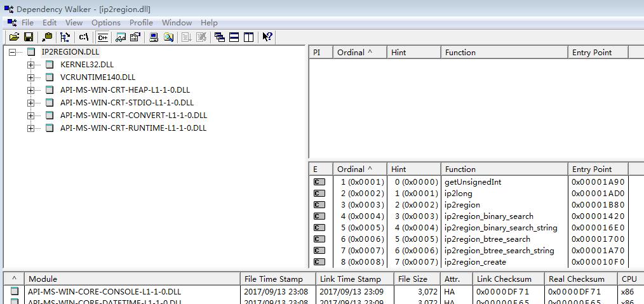Select the ip2region_create export function
644x304 pixels.
click(x=475, y=262)
